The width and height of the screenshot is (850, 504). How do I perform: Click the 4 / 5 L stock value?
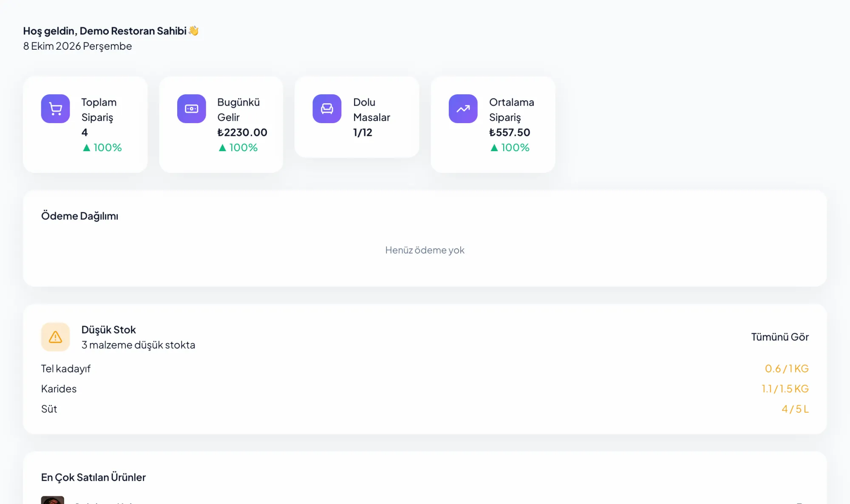point(795,409)
